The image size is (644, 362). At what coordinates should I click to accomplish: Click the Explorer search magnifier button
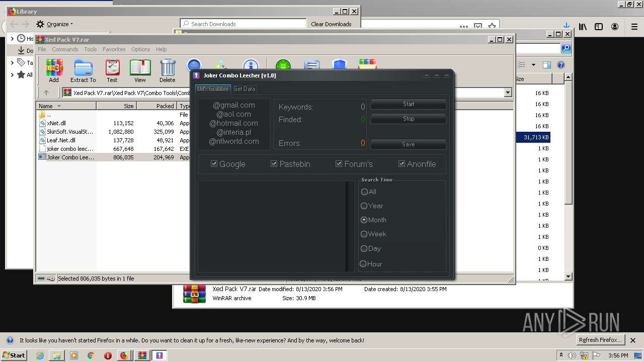click(x=566, y=48)
